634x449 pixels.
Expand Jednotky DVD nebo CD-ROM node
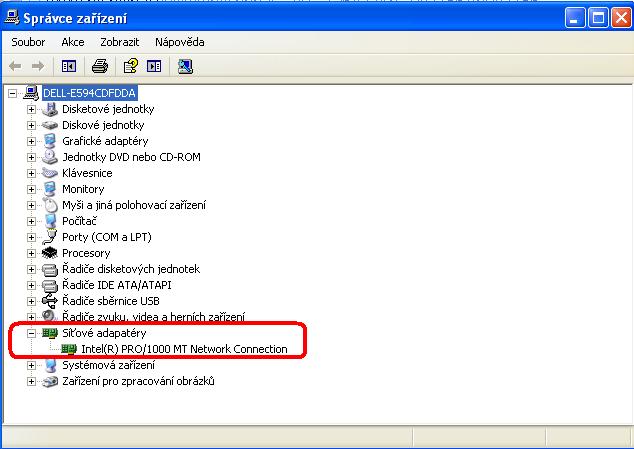[x=31, y=157]
